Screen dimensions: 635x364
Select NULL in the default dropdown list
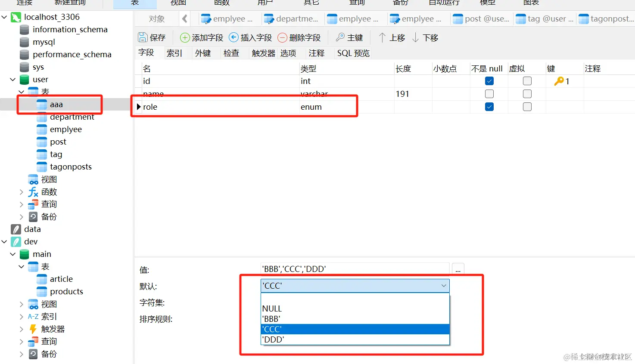pos(355,308)
